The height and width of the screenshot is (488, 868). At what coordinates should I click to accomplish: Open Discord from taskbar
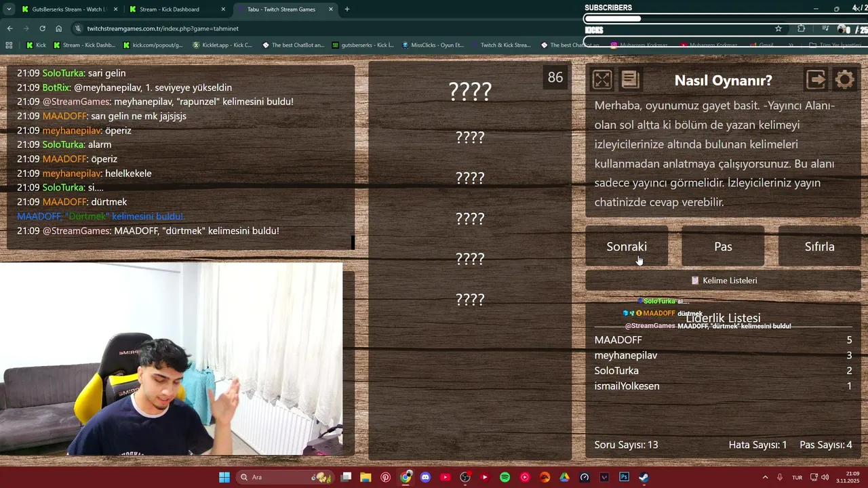point(425,477)
